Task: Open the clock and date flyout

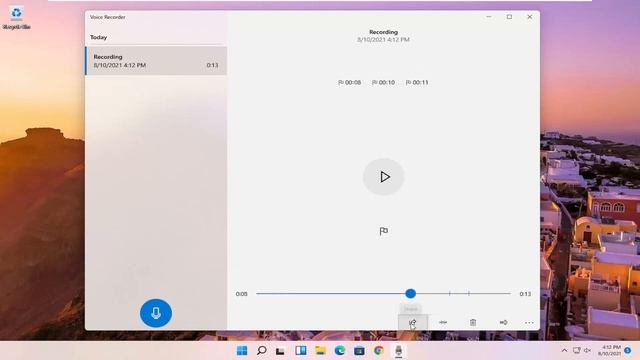Action: (x=609, y=351)
